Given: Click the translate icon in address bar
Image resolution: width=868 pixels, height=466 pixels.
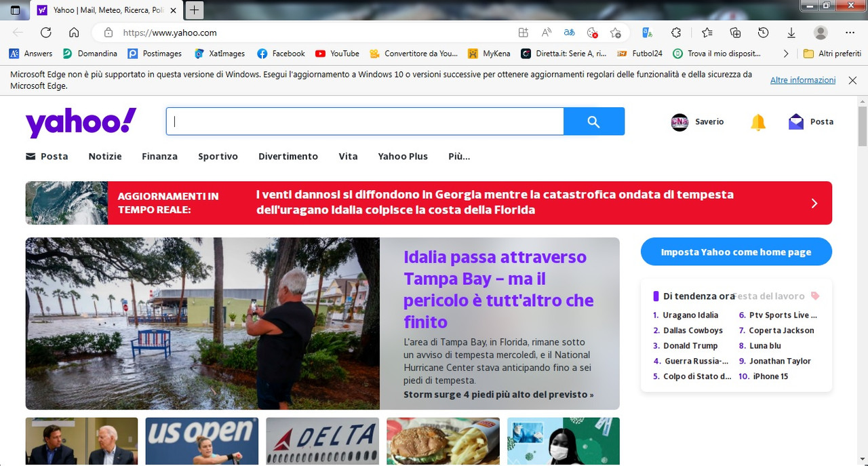Looking at the screenshot, I should click(x=569, y=33).
